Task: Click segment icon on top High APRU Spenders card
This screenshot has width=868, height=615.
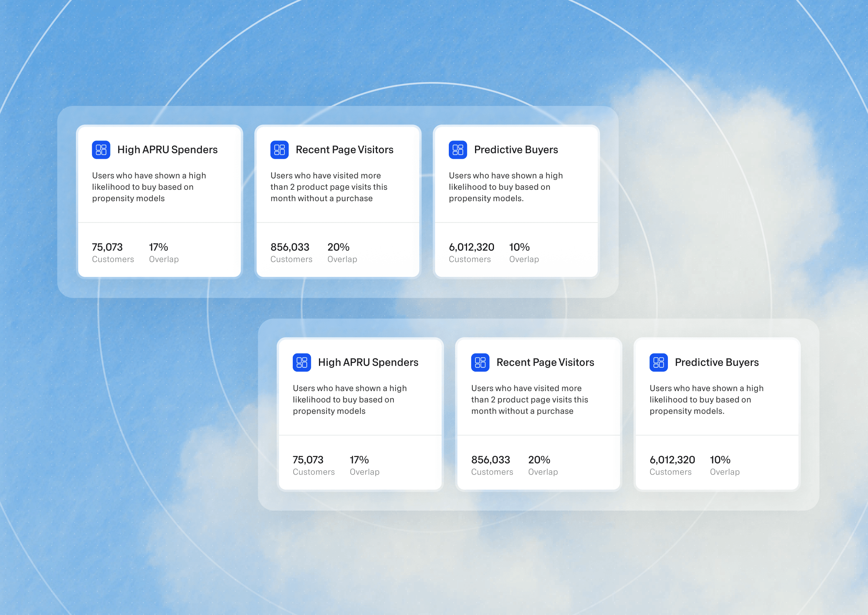Action: [101, 150]
